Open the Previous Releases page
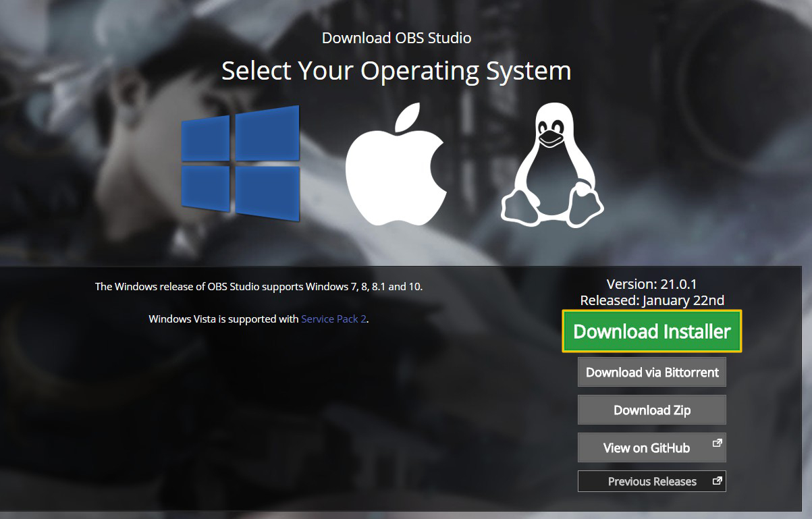The width and height of the screenshot is (812, 519). [652, 481]
